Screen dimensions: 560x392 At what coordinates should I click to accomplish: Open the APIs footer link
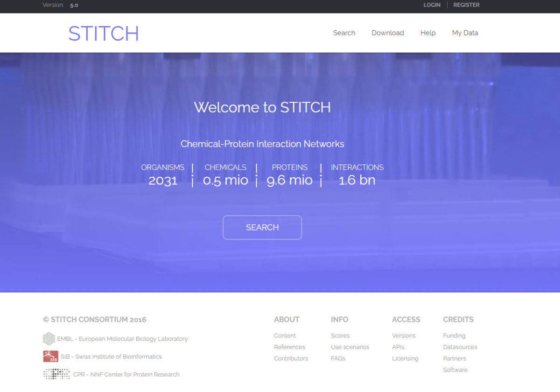point(399,347)
